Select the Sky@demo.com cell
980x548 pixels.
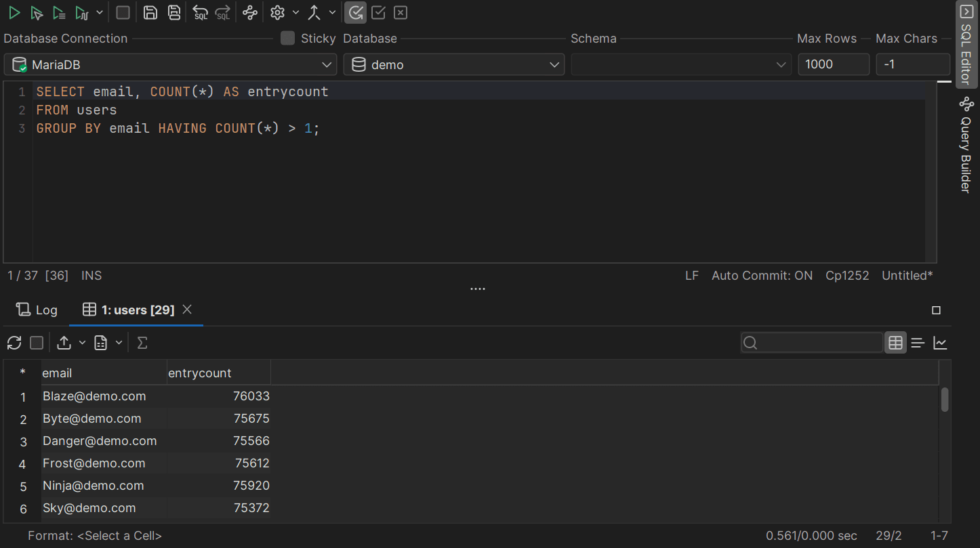[x=104, y=508]
